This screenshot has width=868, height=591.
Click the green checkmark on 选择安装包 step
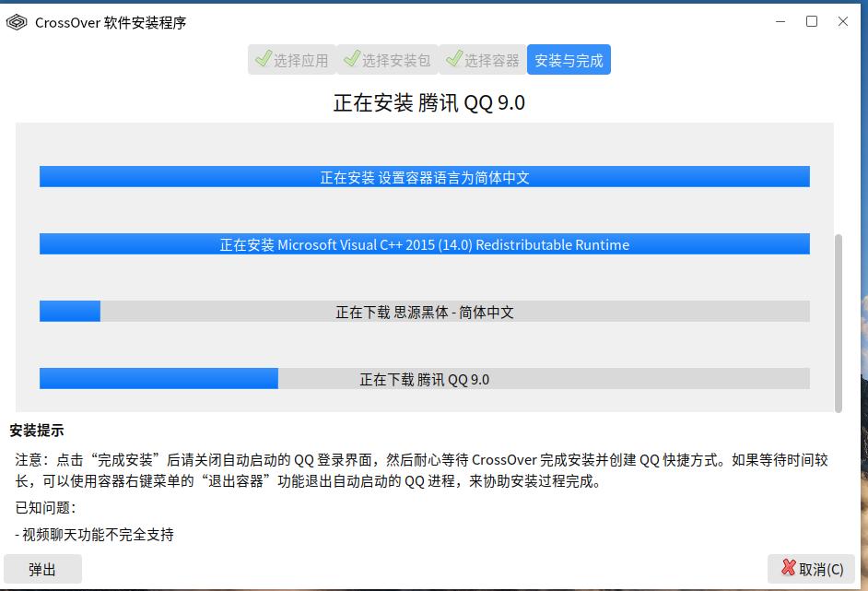[x=351, y=58]
